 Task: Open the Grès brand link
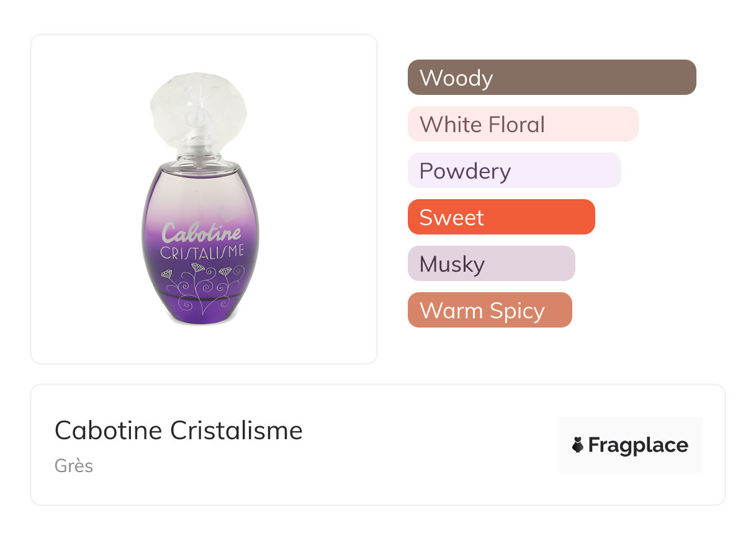(74, 465)
